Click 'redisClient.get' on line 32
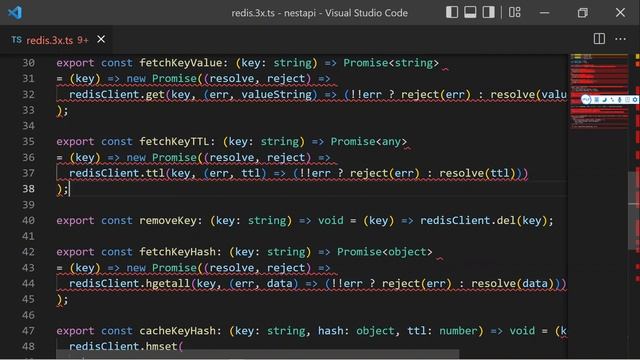 tap(117, 95)
